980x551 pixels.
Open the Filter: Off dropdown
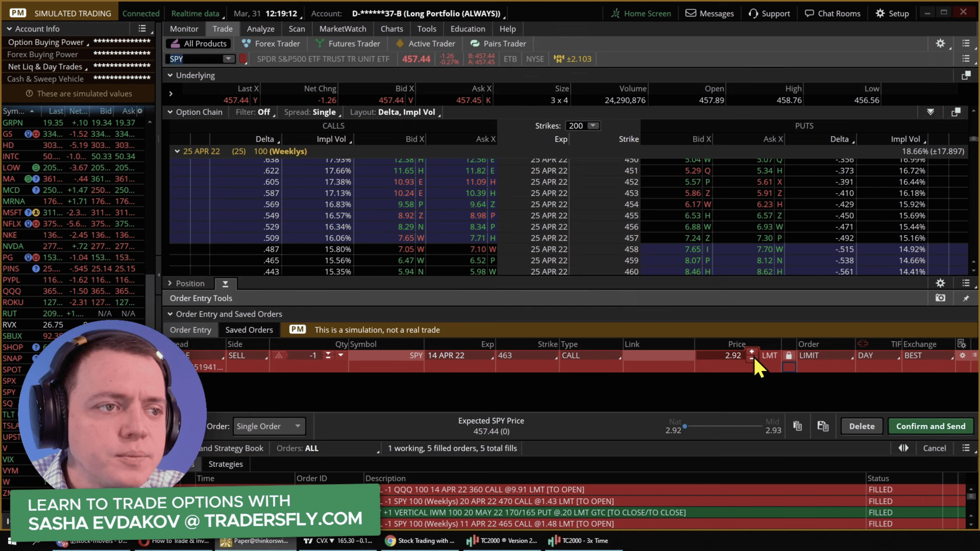coord(255,112)
